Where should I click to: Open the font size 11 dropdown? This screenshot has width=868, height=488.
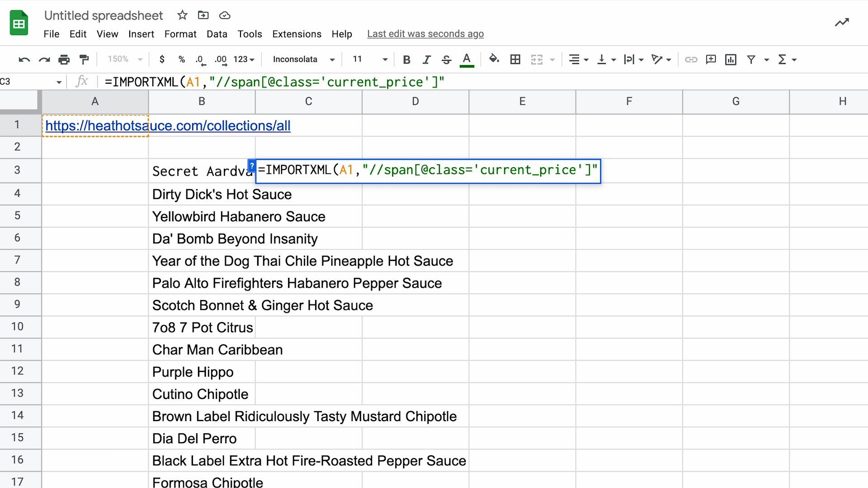pos(370,59)
